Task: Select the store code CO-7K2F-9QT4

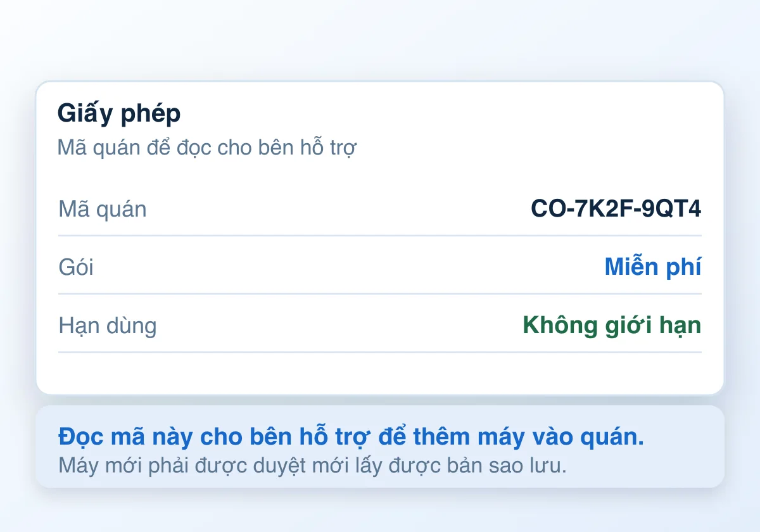Action: [616, 209]
